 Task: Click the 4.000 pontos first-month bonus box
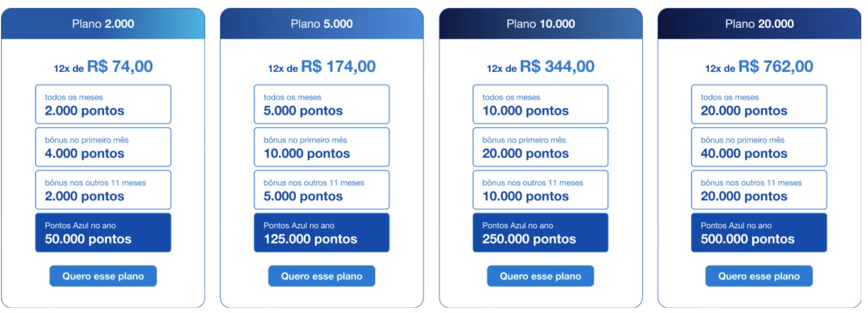(x=103, y=147)
